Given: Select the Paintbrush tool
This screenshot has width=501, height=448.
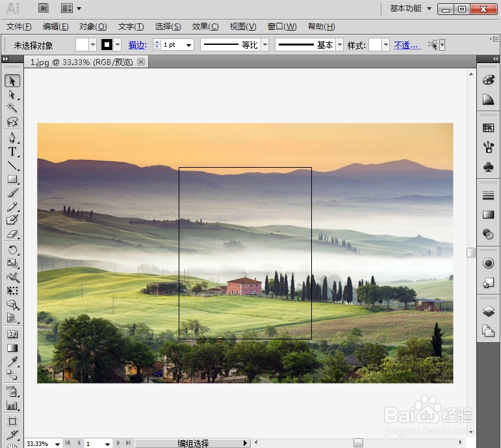Looking at the screenshot, I should tap(12, 193).
